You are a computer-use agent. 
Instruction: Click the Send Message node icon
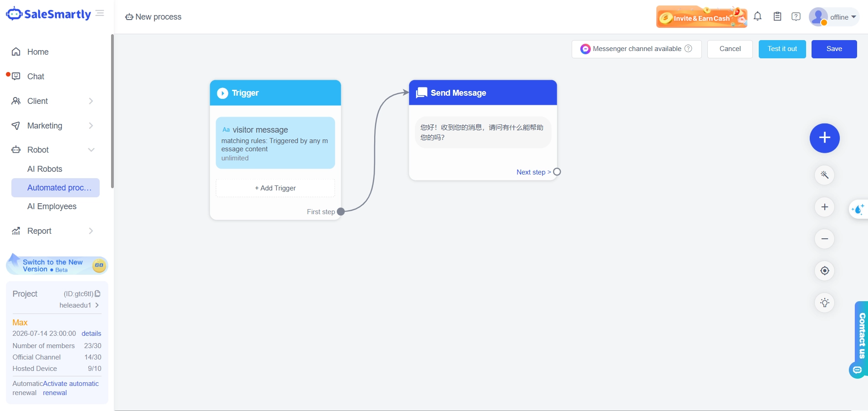click(x=422, y=92)
